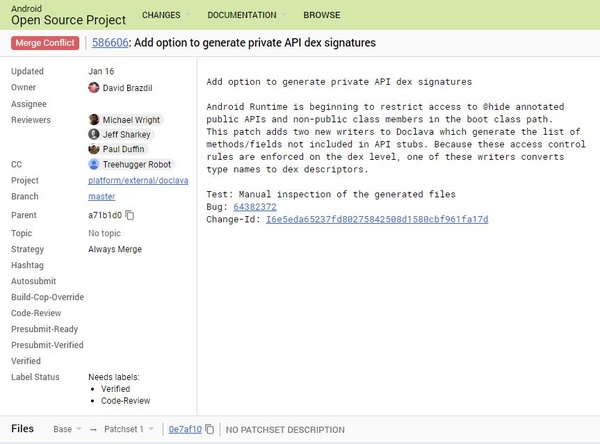Copy the patchset commit hash 0e7af10
This screenshot has height=444, width=600.
(212, 429)
